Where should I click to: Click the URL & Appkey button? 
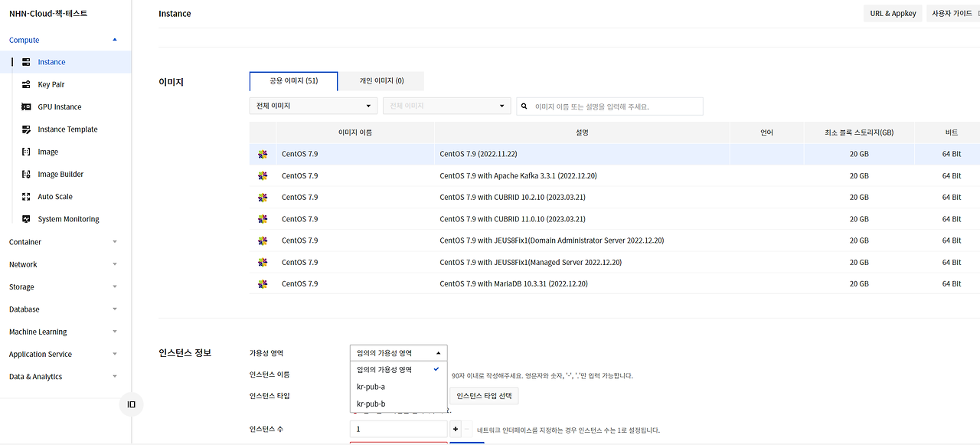tap(893, 13)
